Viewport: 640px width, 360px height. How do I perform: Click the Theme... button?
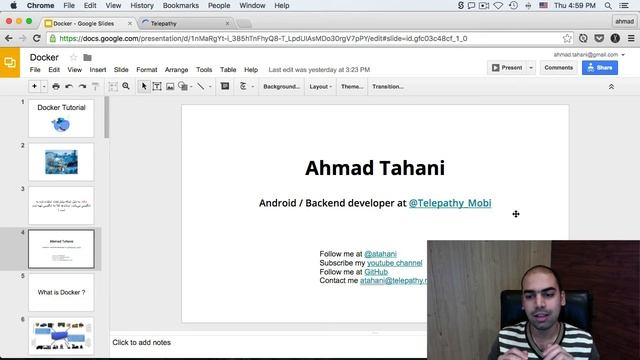coord(352,87)
